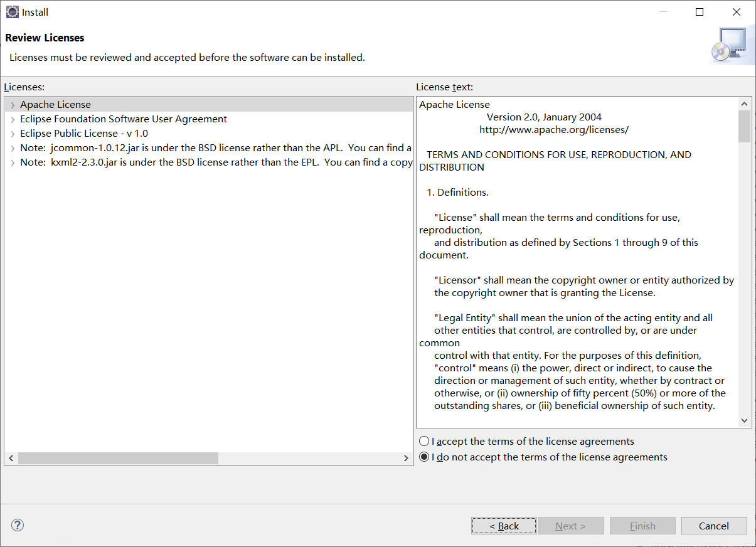Click the License text vertical scrollbar thumb
The width and height of the screenshot is (756, 547).
click(x=745, y=127)
